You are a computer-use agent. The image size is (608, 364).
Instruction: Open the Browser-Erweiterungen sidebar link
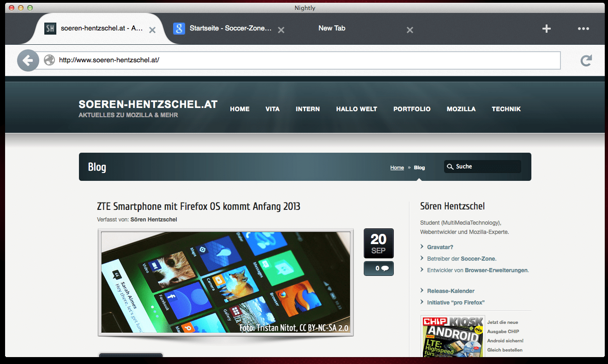click(x=496, y=270)
